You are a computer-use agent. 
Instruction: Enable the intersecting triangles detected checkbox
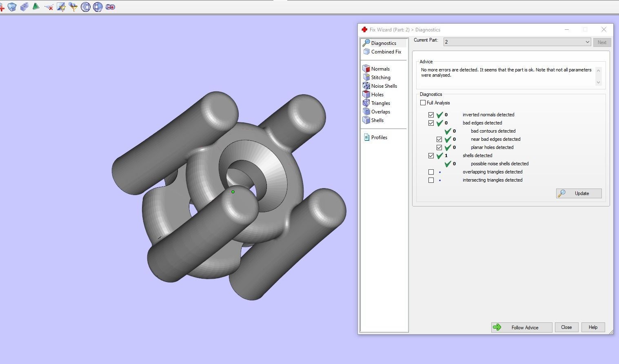tap(431, 180)
